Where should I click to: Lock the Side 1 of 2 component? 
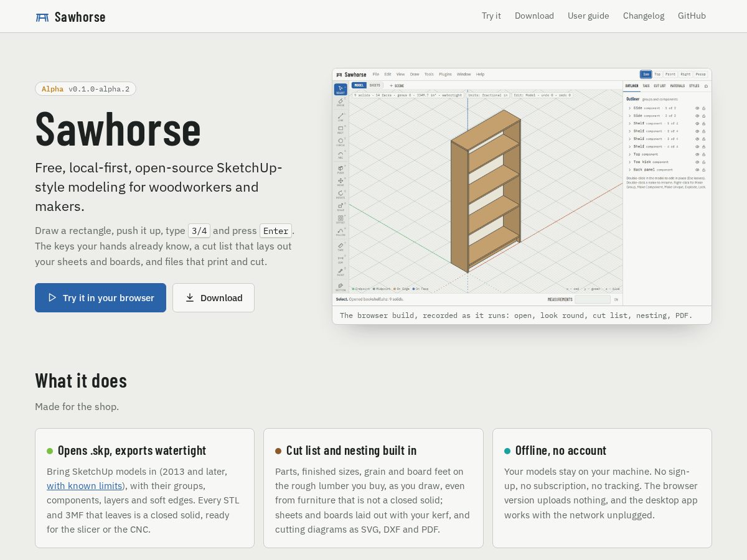coord(703,108)
